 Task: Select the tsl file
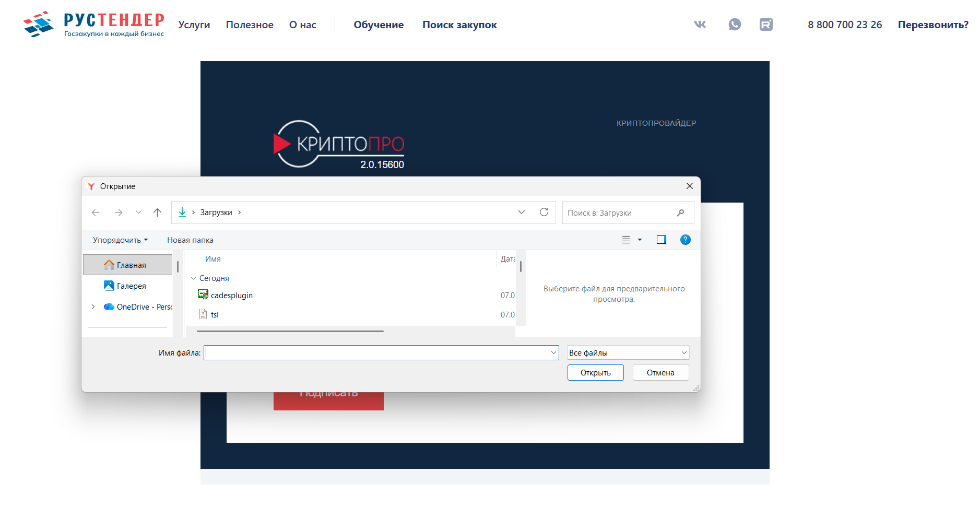[215, 315]
